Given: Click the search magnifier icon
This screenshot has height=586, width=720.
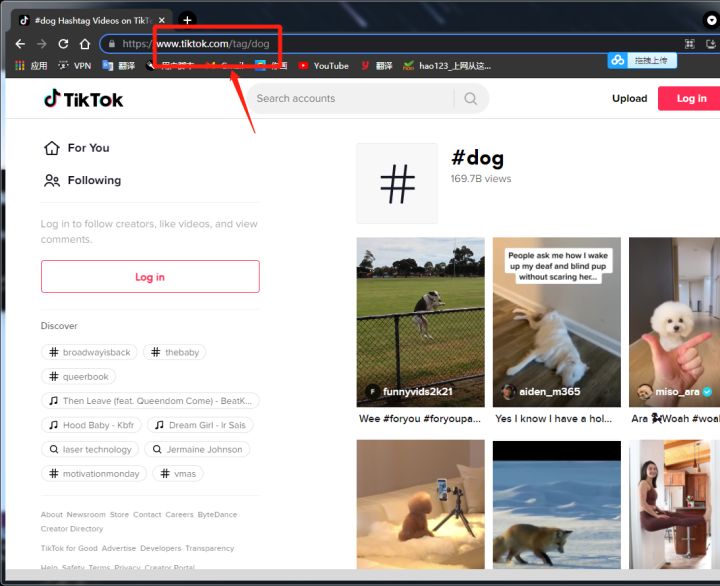Looking at the screenshot, I should [470, 98].
